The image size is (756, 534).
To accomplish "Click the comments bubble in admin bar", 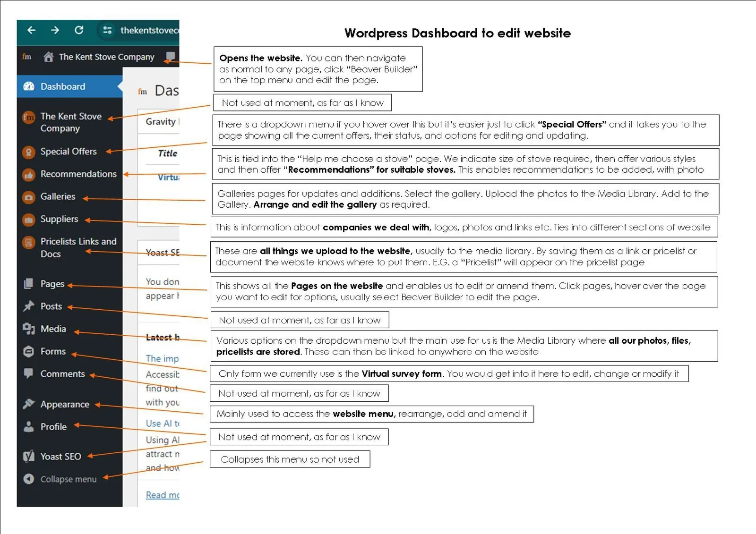I will pos(170,57).
